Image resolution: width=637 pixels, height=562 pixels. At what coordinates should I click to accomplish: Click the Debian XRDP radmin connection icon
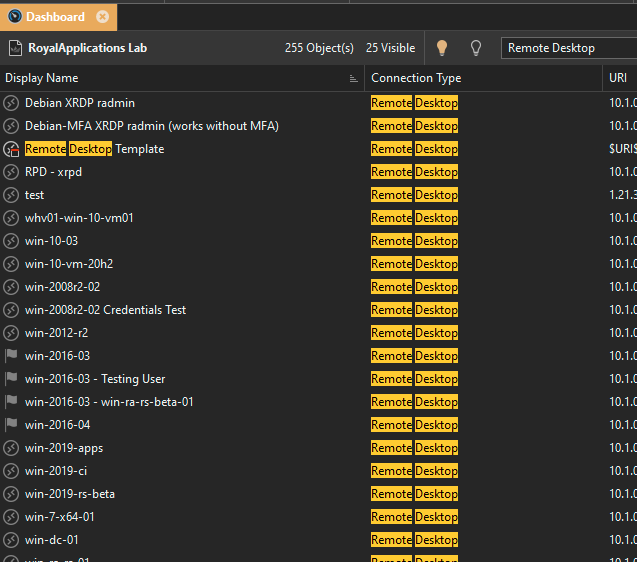click(x=11, y=103)
